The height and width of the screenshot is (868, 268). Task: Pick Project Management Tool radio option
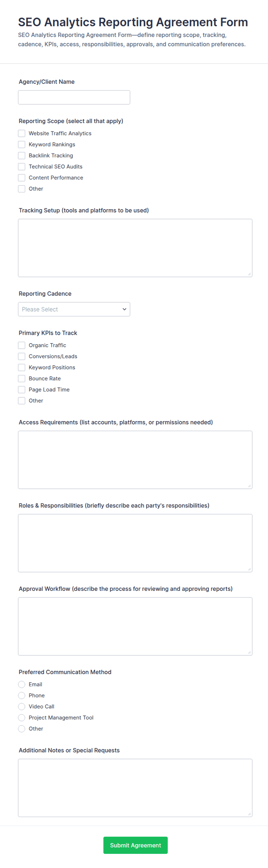click(x=22, y=718)
